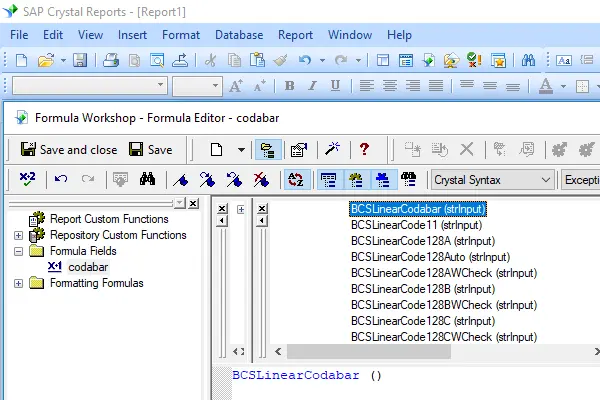
Task: Click the Export icon in main toolbar
Action: [180, 60]
